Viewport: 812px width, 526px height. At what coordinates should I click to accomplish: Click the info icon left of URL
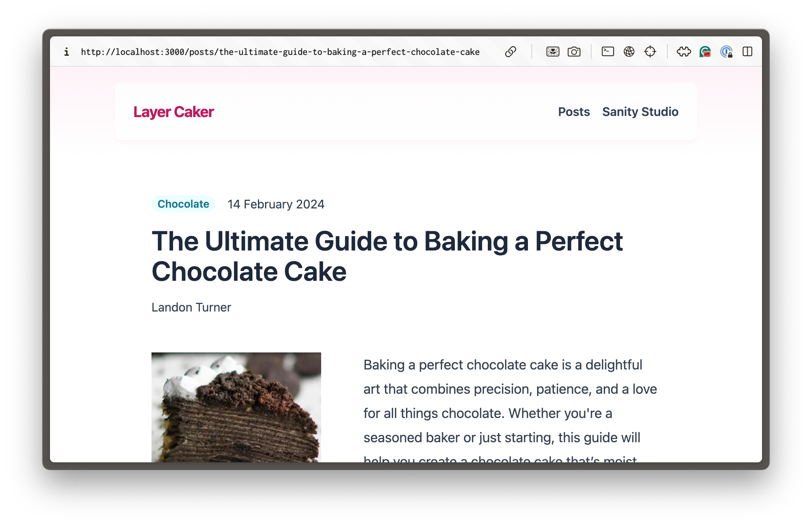[66, 52]
